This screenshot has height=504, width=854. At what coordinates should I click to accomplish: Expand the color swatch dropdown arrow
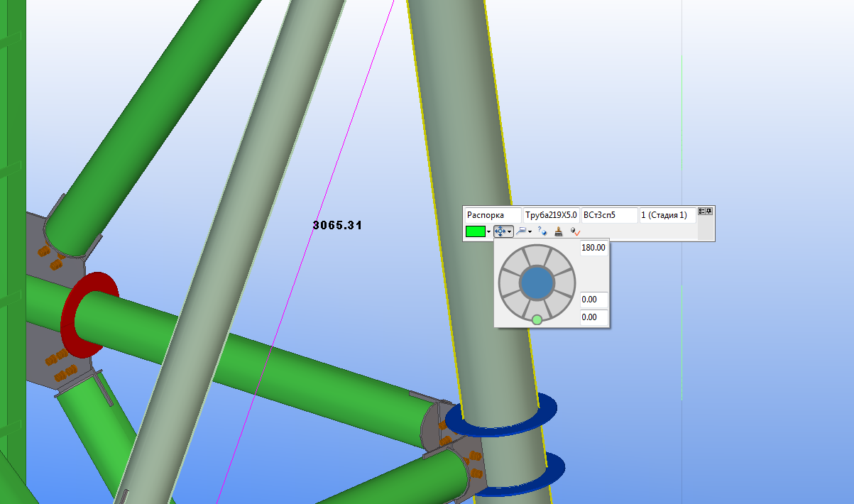[x=488, y=232]
